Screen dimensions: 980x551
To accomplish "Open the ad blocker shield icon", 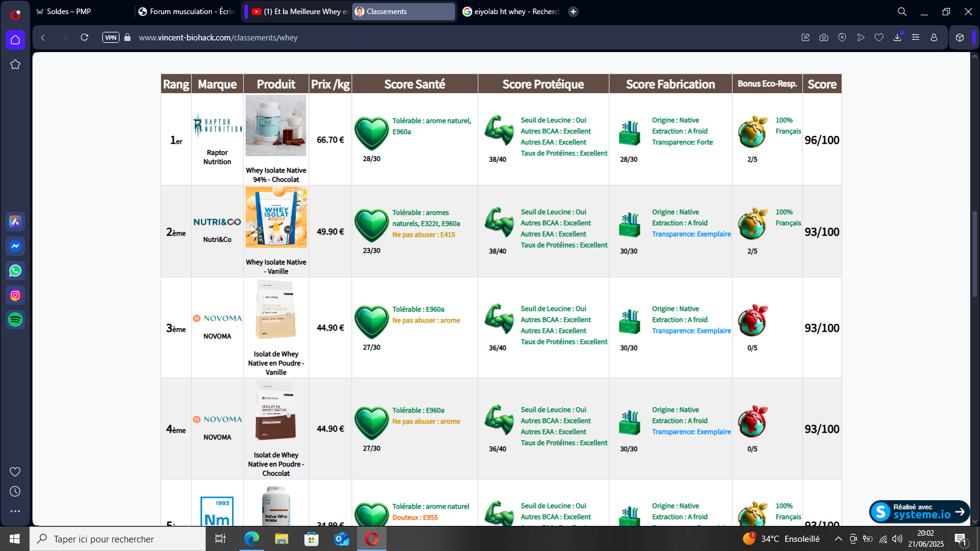I will coord(842,37).
